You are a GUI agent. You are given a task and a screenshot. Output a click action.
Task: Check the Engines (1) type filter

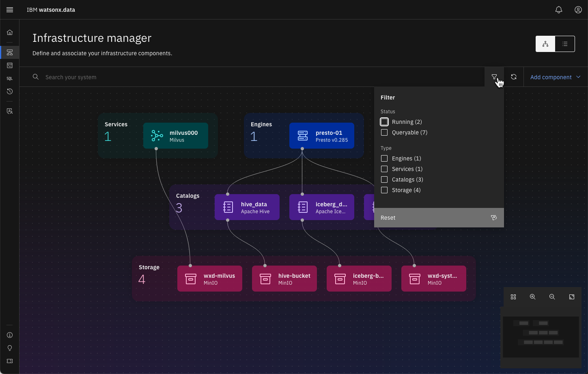point(384,158)
